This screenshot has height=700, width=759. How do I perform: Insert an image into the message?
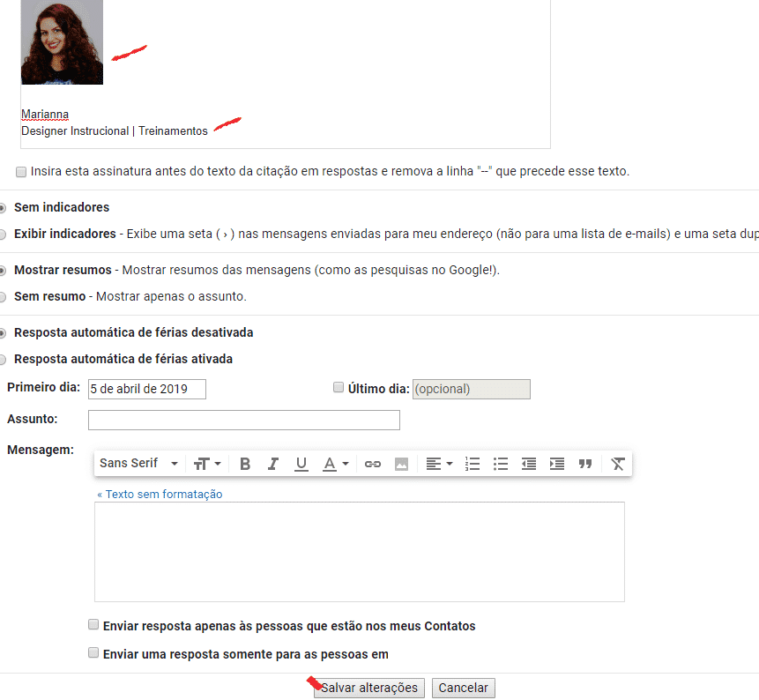401,464
